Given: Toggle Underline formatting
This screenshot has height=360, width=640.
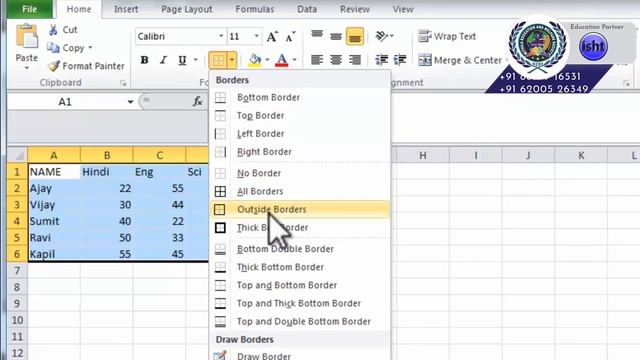Looking at the screenshot, I should [x=182, y=60].
